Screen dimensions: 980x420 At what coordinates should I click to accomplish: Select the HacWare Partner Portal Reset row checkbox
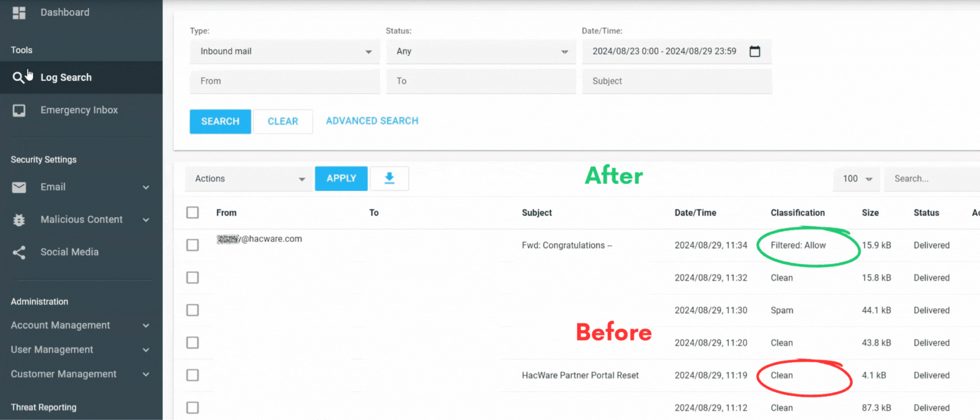click(x=192, y=375)
